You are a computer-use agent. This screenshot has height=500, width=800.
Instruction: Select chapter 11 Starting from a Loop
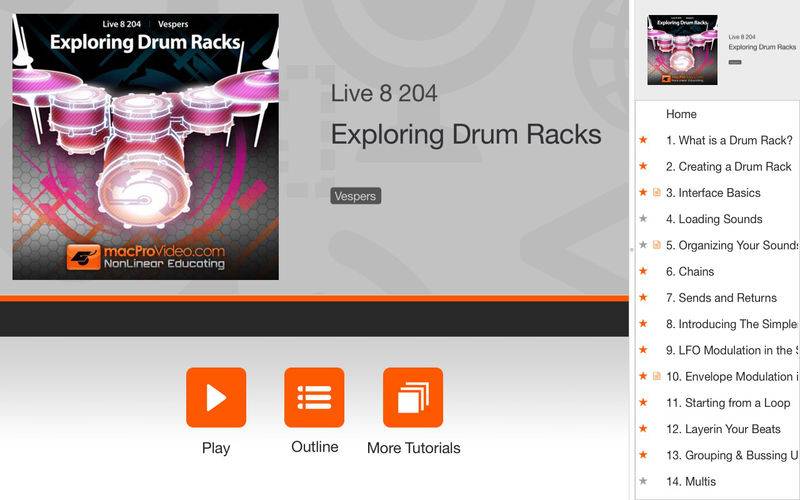pos(728,403)
